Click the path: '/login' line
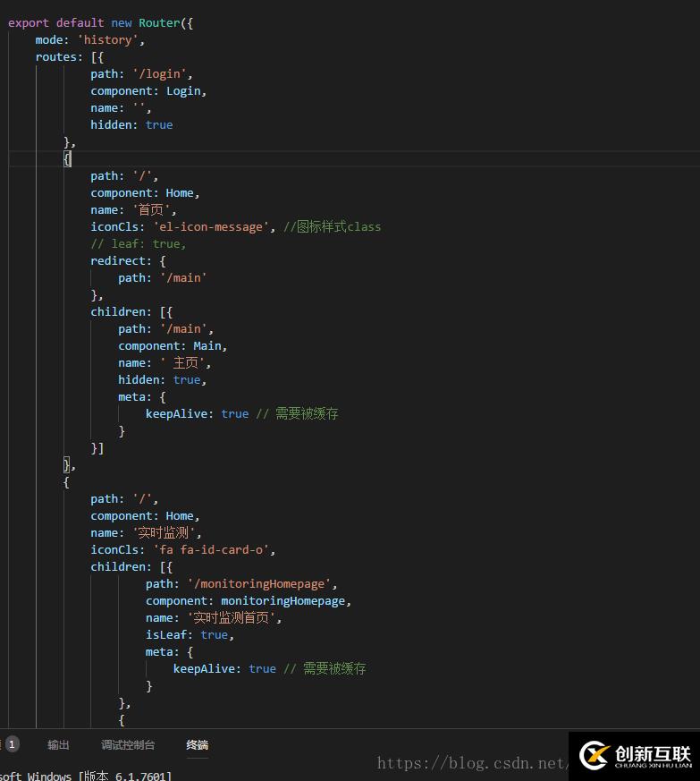 coord(141,73)
